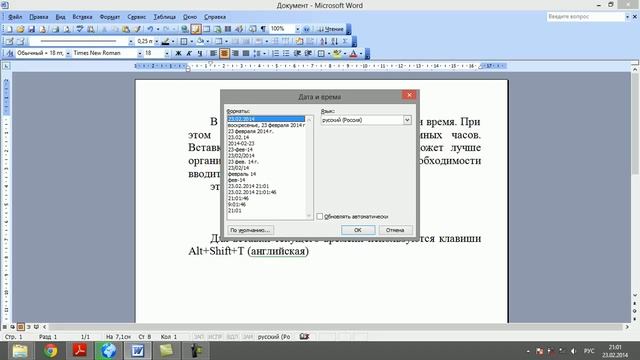Open Adobe Reader from the taskbar
This screenshot has height=360, width=640.
click(79, 351)
